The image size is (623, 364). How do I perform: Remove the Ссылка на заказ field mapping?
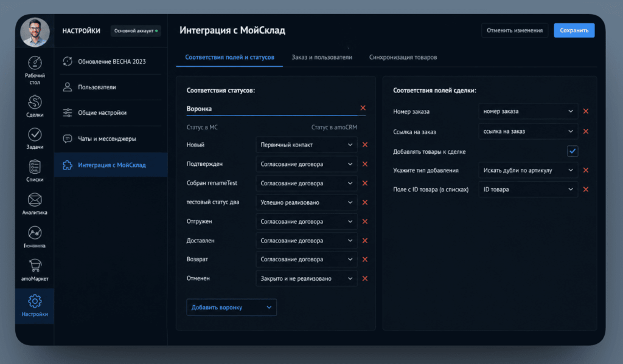[x=586, y=131]
